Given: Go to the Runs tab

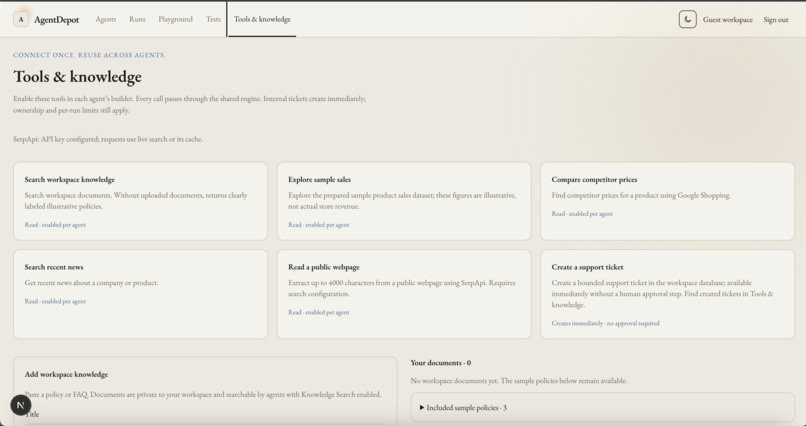Looking at the screenshot, I should [x=137, y=19].
